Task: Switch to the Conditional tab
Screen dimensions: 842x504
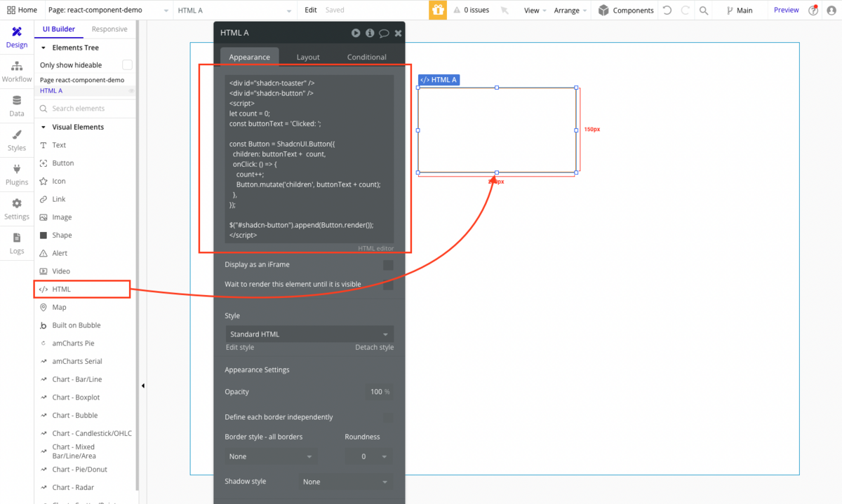Action: pyautogui.click(x=366, y=57)
